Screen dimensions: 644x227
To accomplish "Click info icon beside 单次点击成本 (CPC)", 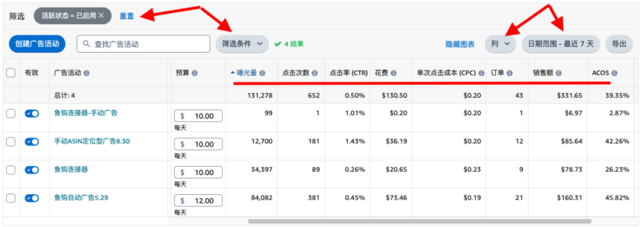I will (x=481, y=73).
